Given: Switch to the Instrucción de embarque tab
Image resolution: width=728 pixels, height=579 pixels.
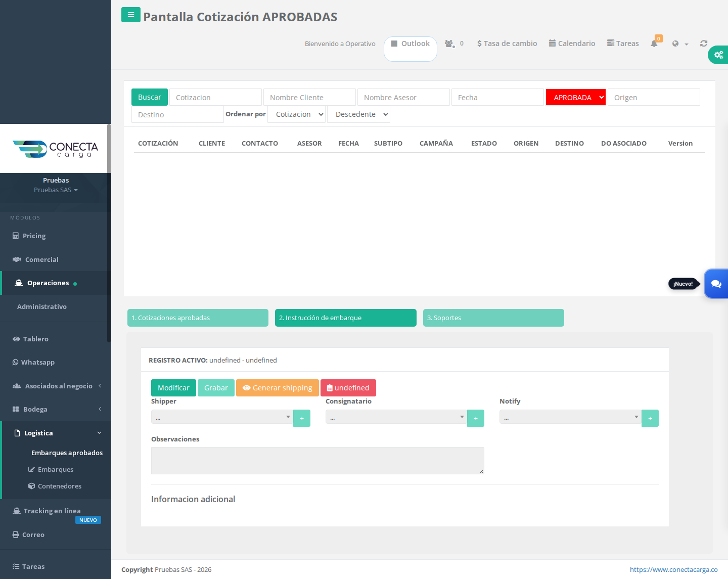Looking at the screenshot, I should coord(346,318).
